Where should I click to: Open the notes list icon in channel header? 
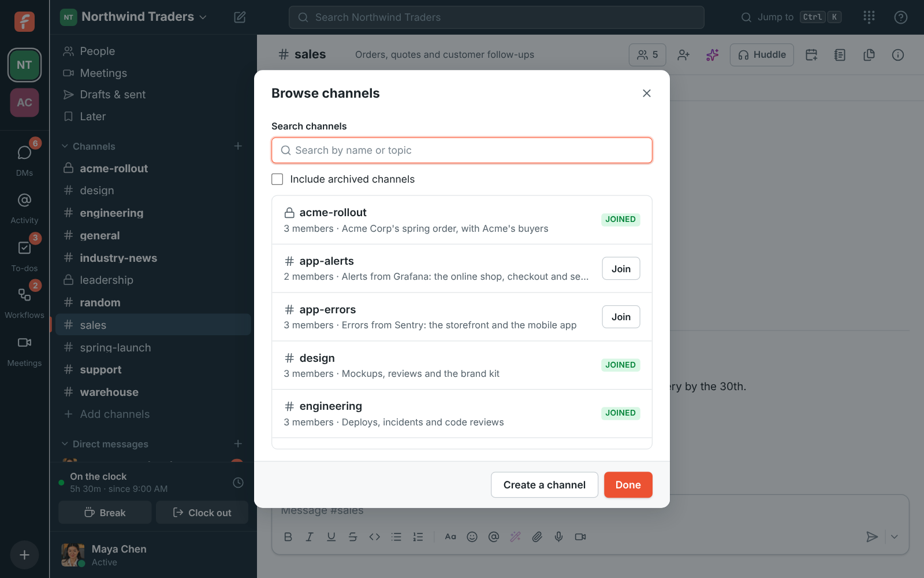(x=840, y=55)
